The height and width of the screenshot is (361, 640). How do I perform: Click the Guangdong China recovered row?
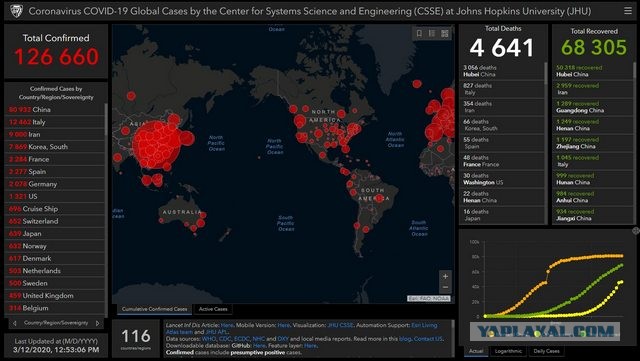click(593, 107)
